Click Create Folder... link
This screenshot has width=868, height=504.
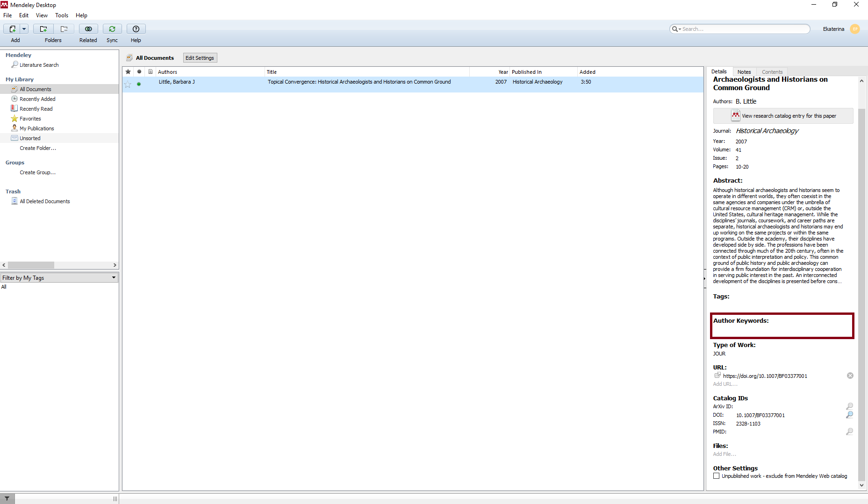(x=38, y=148)
